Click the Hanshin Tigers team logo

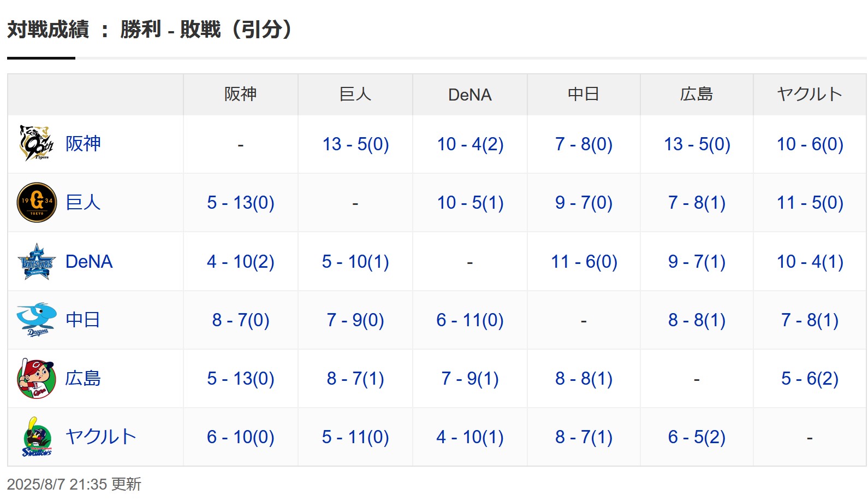coord(37,144)
